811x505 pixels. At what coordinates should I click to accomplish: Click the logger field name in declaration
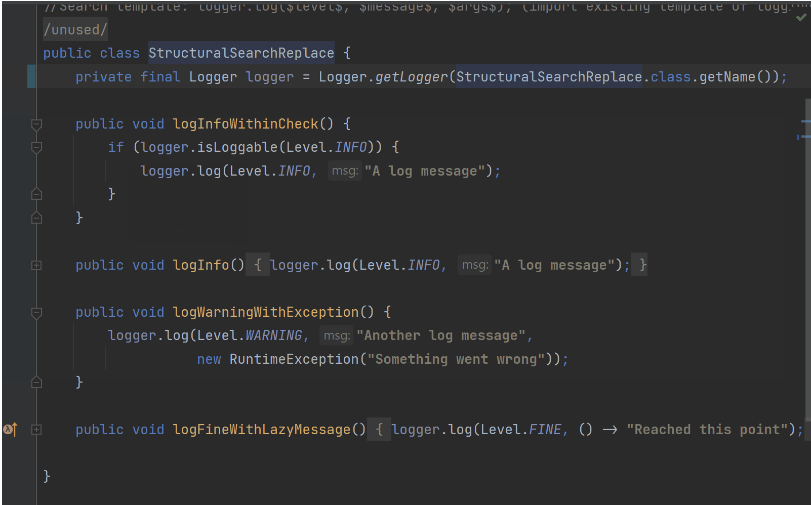coord(269,77)
